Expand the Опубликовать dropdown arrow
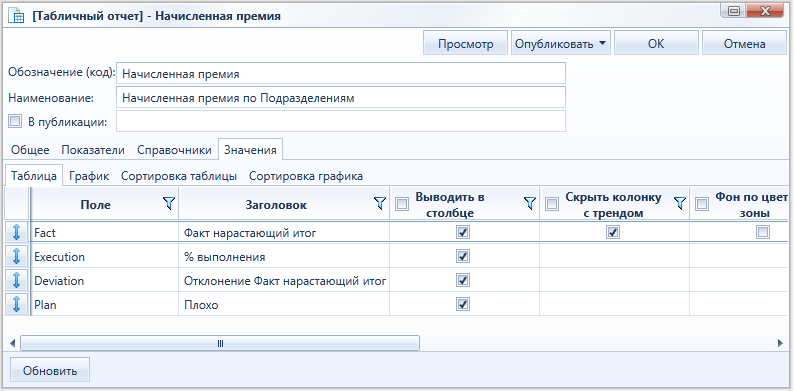 [602, 43]
